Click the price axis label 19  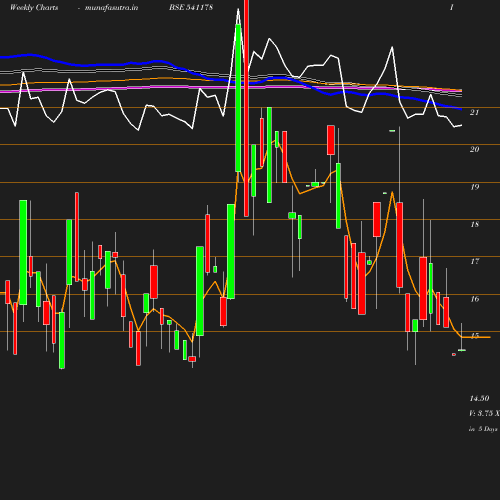[x=475, y=187]
